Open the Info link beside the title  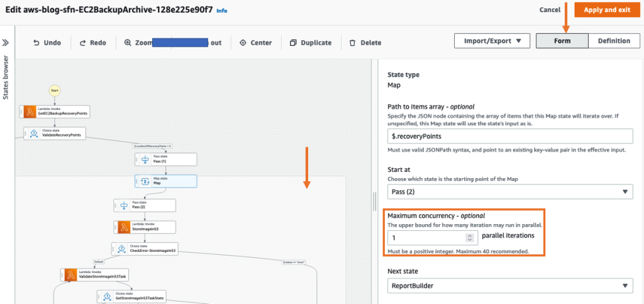[222, 11]
